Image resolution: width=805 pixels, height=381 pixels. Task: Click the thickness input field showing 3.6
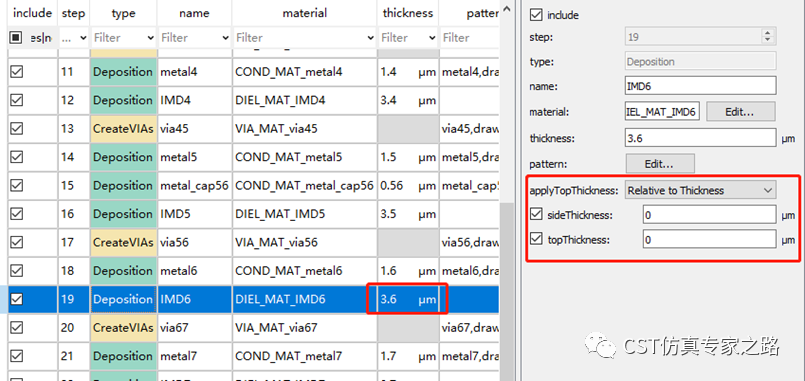point(700,138)
